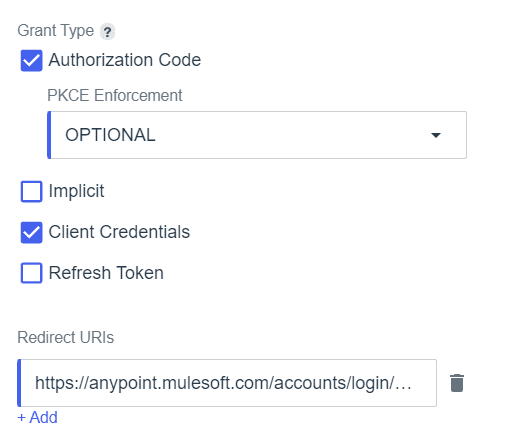Click the plus sign beside Add

point(22,418)
